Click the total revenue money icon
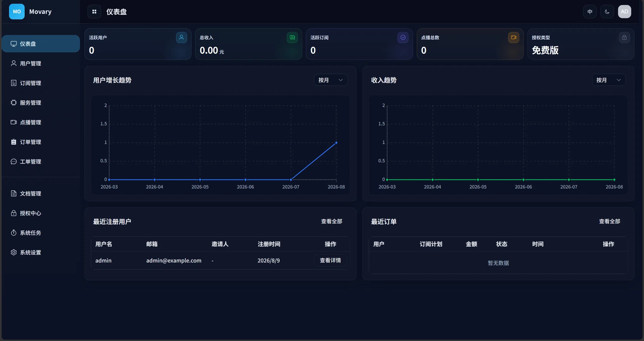 point(292,37)
